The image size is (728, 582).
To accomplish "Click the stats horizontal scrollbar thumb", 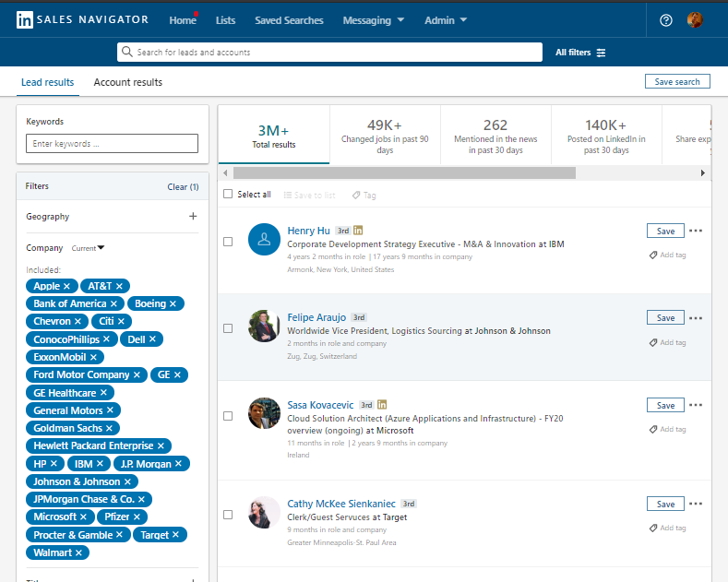I will [x=404, y=173].
